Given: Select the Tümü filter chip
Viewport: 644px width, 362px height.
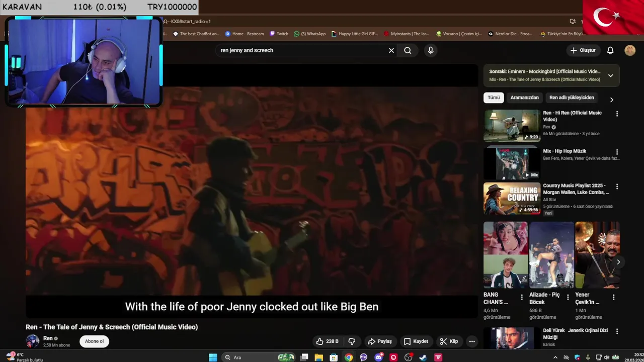Looking at the screenshot, I should point(494,98).
